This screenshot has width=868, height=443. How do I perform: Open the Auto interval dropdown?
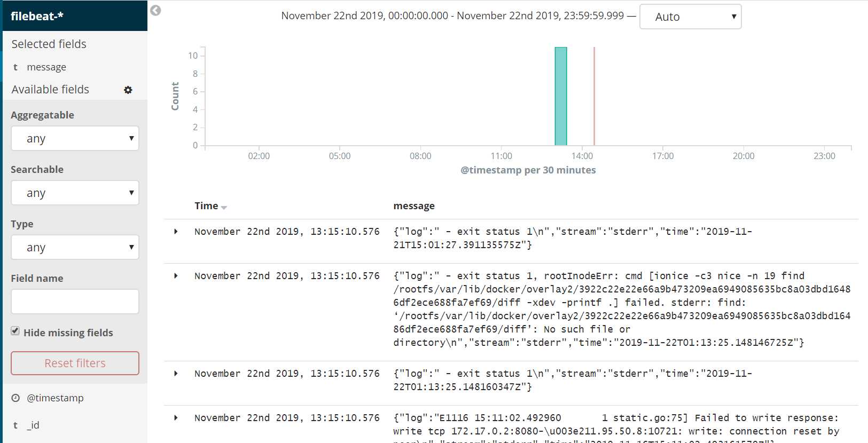[x=690, y=17]
